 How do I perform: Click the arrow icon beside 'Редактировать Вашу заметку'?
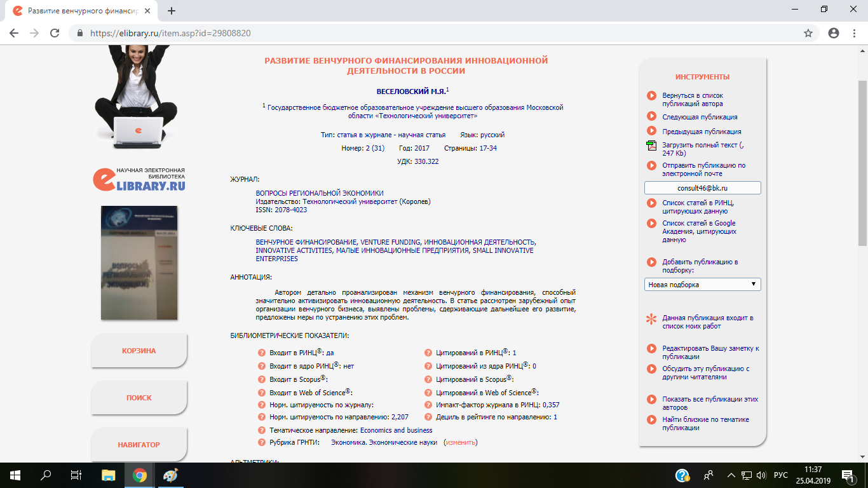pos(651,349)
